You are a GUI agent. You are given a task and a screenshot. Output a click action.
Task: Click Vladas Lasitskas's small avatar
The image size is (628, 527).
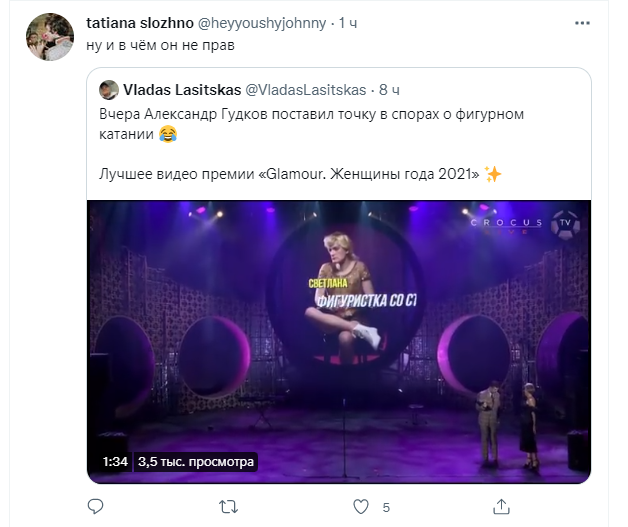pos(109,90)
